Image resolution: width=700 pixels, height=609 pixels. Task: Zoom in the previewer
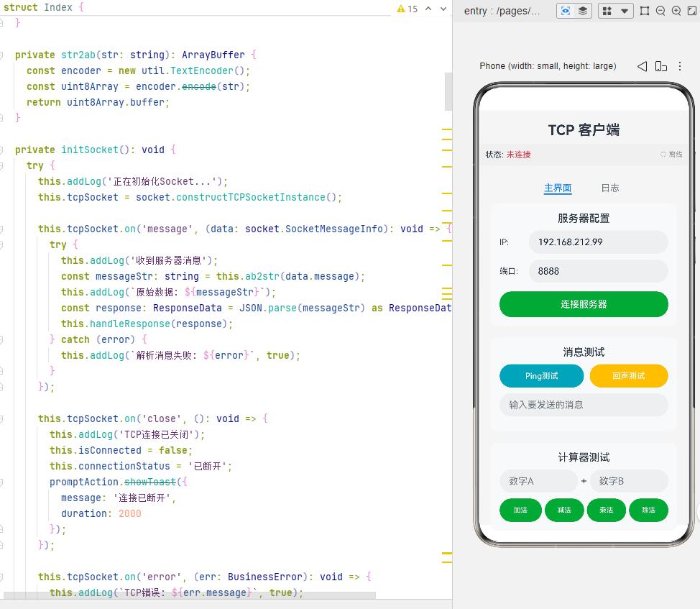(676, 11)
